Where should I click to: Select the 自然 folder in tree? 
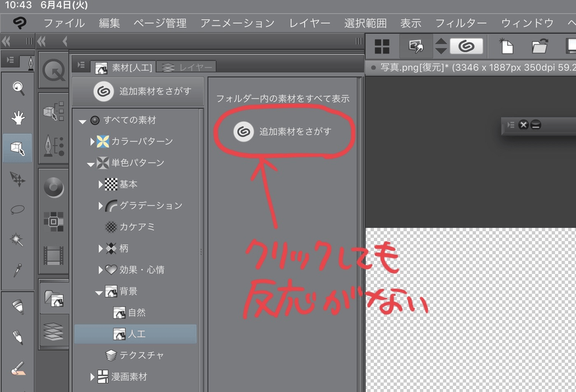coord(136,312)
